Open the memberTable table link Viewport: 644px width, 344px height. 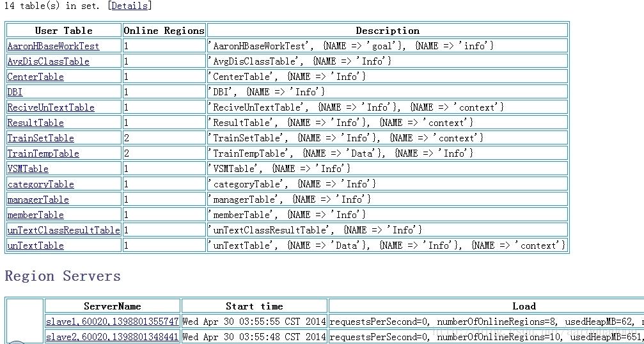pyautogui.click(x=36, y=215)
